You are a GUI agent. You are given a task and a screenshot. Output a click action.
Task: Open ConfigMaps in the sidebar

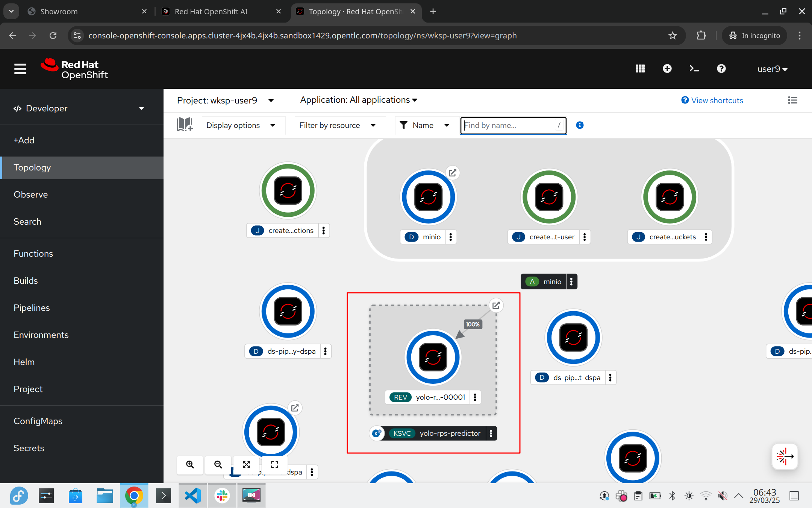click(x=82, y=421)
